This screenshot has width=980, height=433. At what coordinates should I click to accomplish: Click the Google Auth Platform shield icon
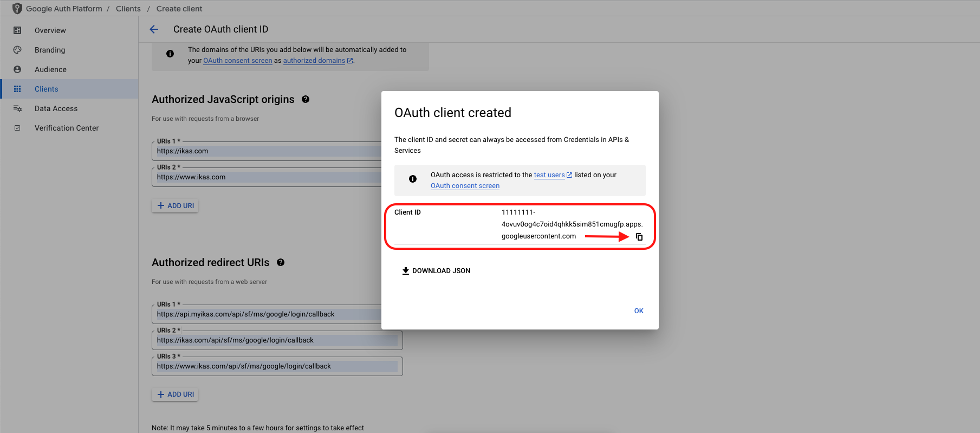click(x=17, y=9)
